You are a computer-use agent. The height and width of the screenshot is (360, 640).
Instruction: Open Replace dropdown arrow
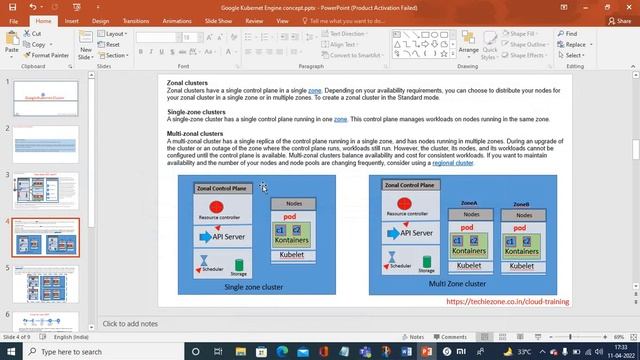tap(591, 44)
